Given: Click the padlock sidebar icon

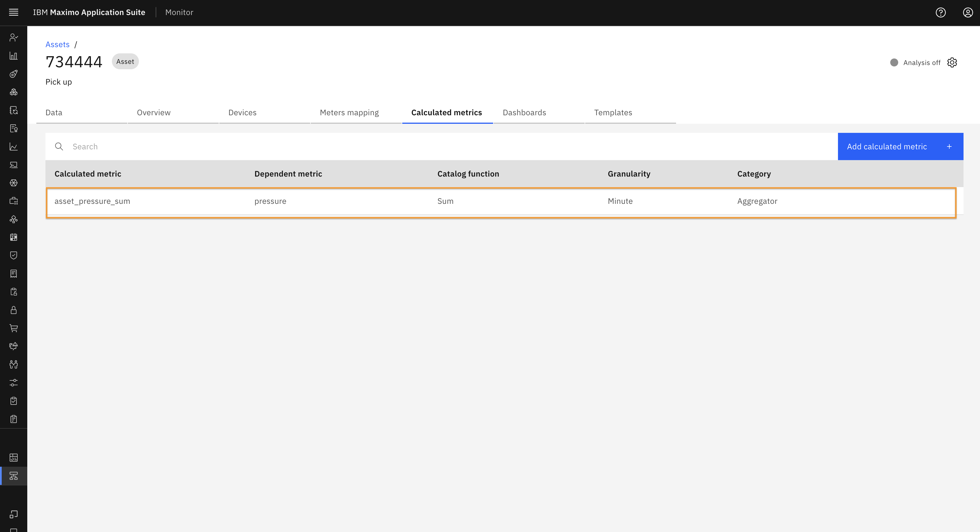Looking at the screenshot, I should pos(14,310).
